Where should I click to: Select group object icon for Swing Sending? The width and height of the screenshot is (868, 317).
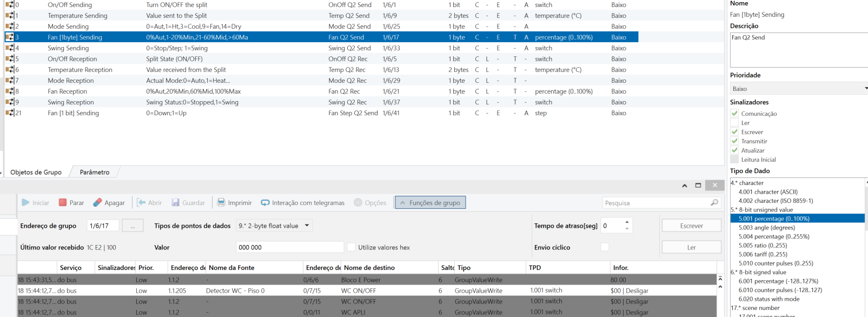tap(10, 48)
